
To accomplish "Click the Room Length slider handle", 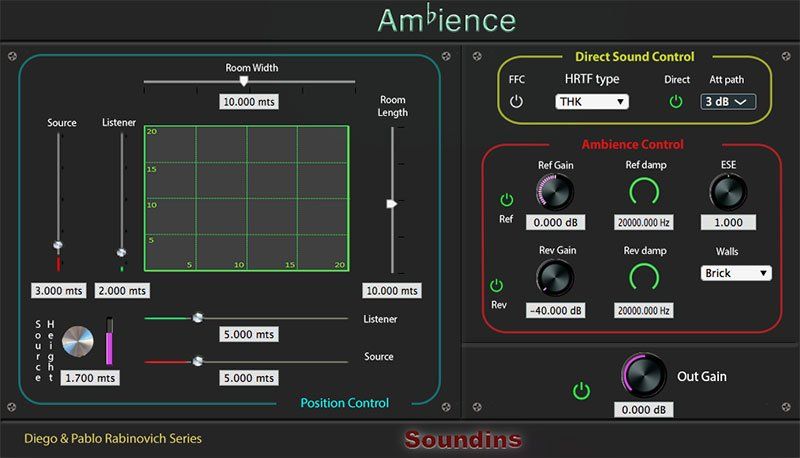I will tap(391, 204).
